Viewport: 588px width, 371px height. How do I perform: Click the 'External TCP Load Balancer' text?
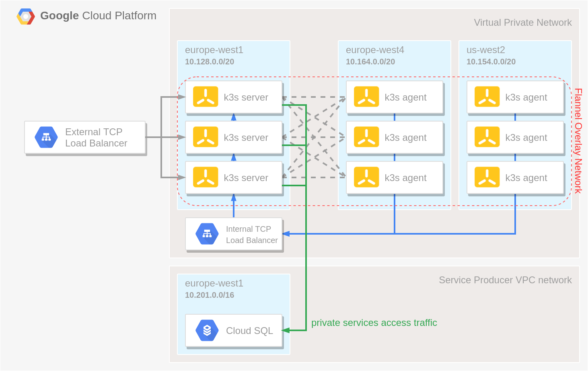pyautogui.click(x=96, y=138)
